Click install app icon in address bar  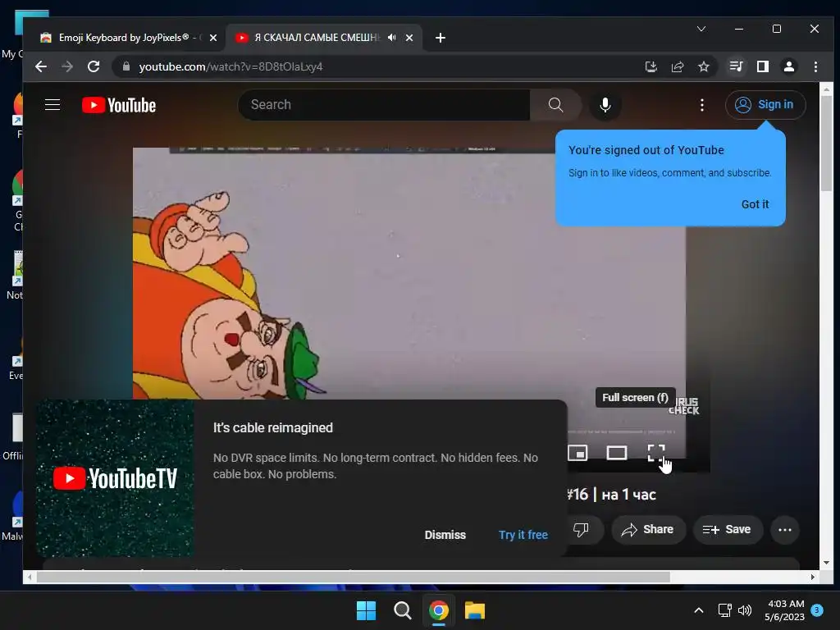coord(651,66)
